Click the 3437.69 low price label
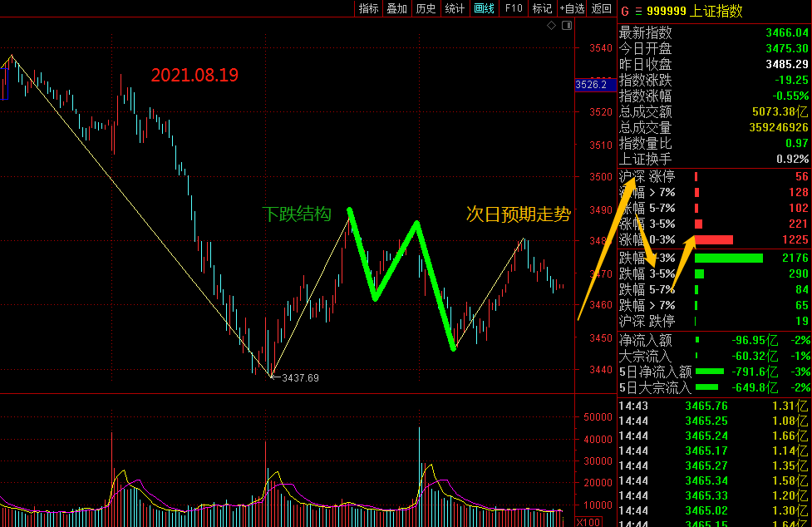The width and height of the screenshot is (812, 527). [x=300, y=378]
